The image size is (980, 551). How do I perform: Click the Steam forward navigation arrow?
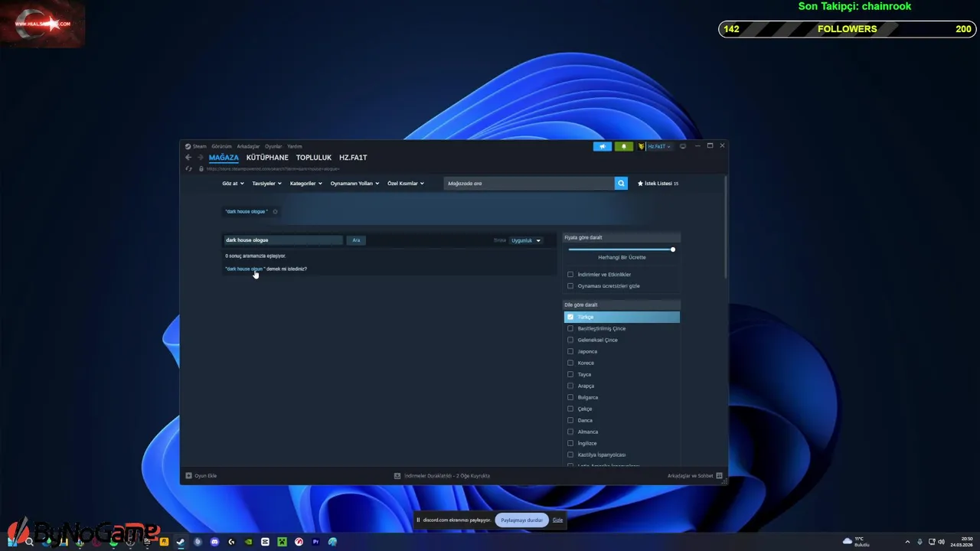pos(201,158)
